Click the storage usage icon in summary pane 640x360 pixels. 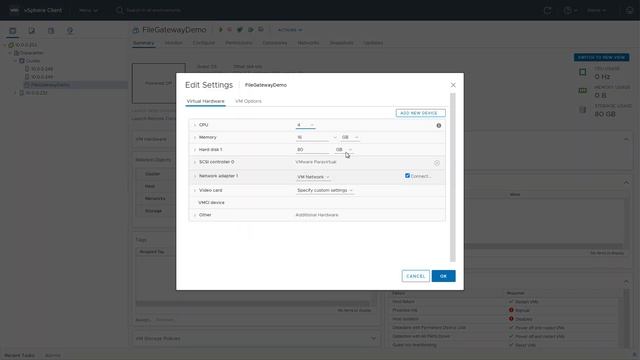point(583,110)
